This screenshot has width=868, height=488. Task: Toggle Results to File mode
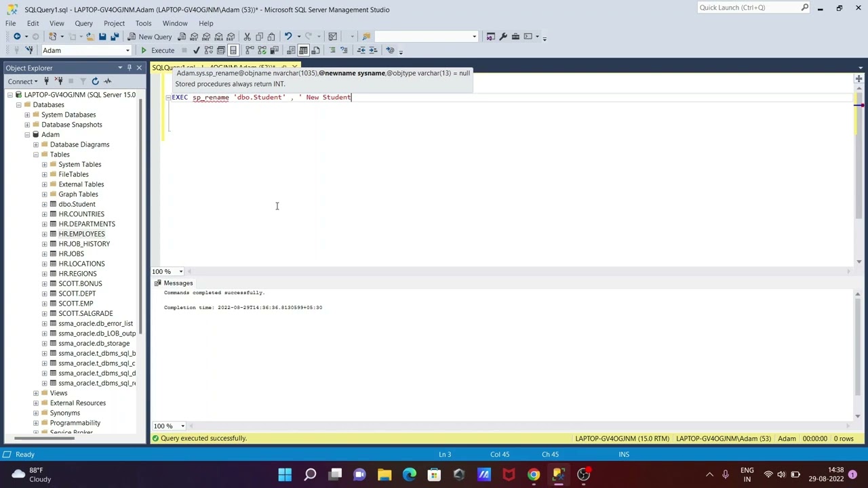point(315,50)
